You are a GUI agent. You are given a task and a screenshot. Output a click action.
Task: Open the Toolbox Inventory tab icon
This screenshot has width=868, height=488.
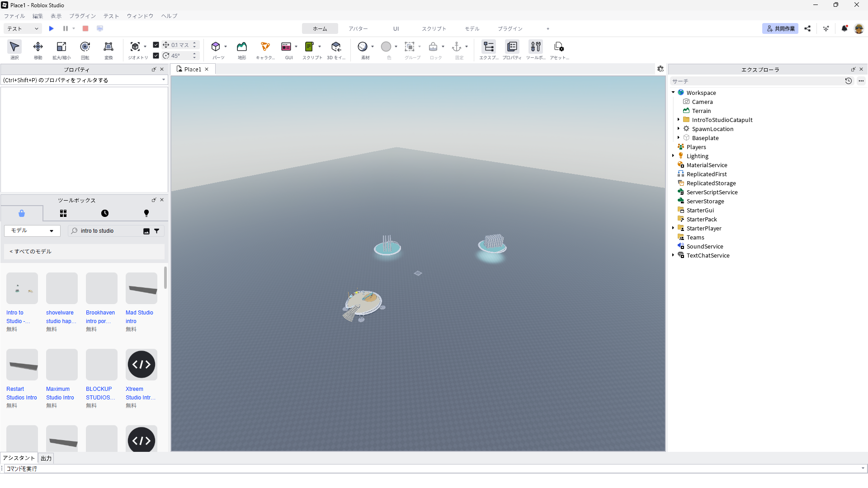pos(63,213)
